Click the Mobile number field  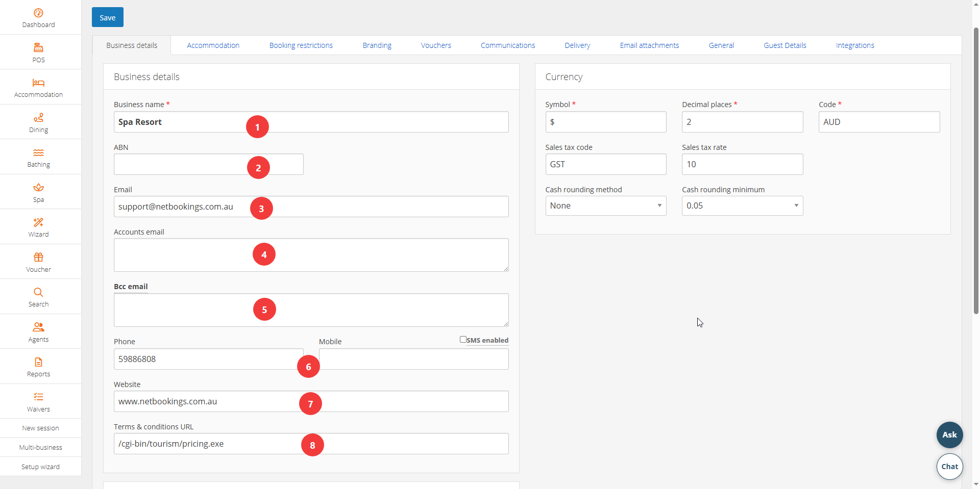[x=413, y=359]
